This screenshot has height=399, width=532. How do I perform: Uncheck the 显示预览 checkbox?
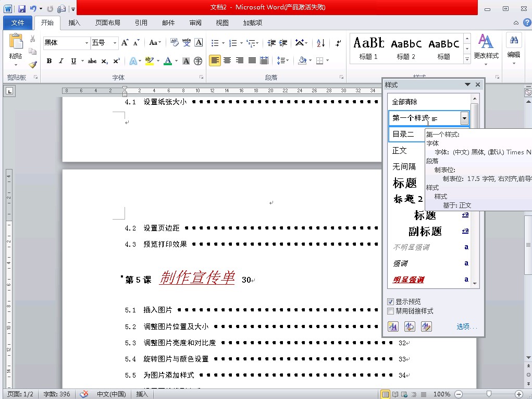pos(391,302)
